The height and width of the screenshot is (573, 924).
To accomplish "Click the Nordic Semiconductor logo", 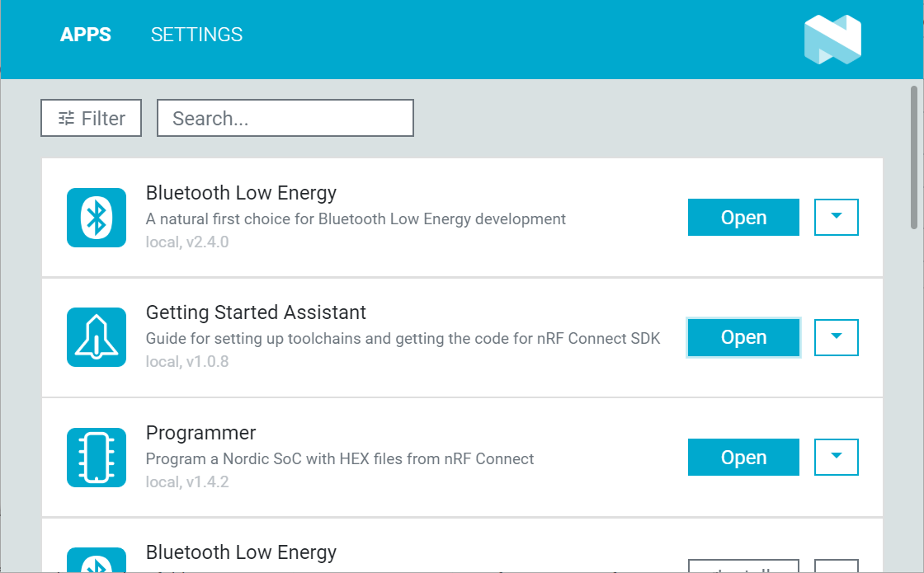I will (832, 40).
